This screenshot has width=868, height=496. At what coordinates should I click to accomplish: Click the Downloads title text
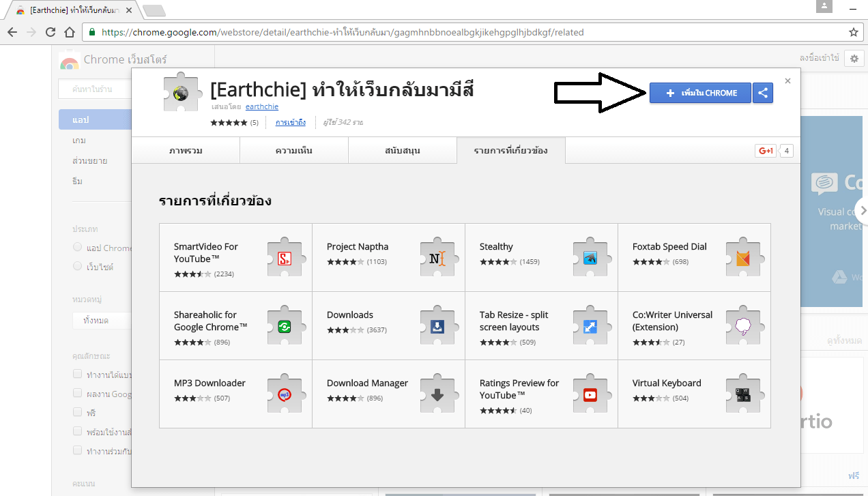tap(350, 315)
